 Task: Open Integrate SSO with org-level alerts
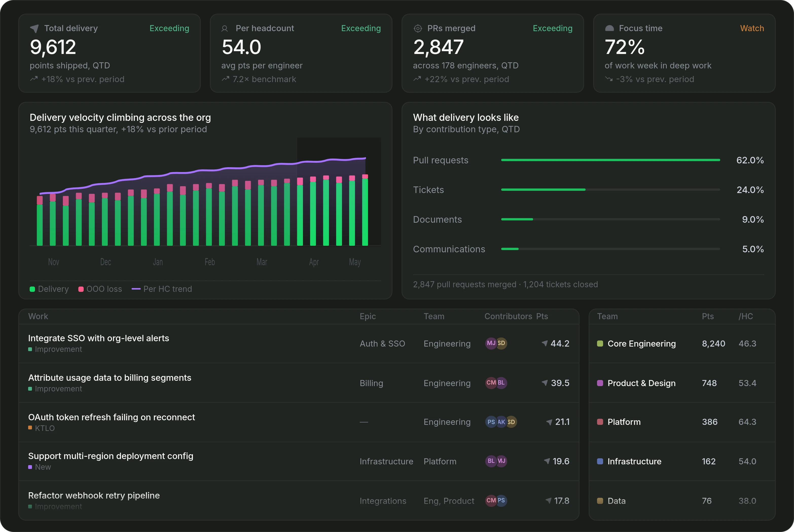98,338
